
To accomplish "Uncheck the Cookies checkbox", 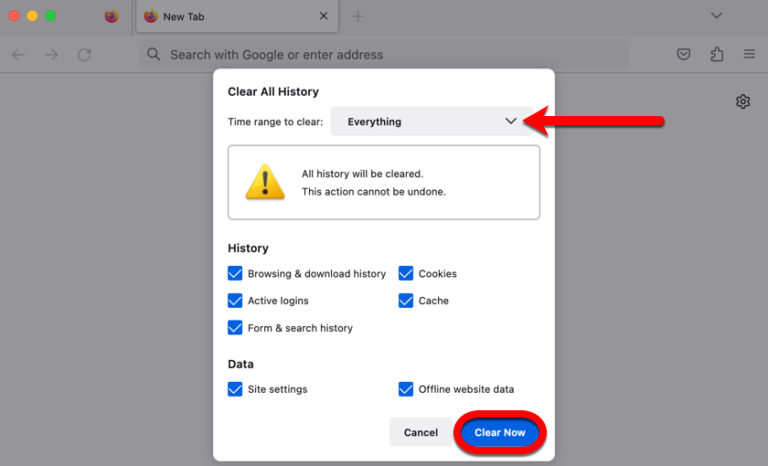I will click(x=406, y=273).
